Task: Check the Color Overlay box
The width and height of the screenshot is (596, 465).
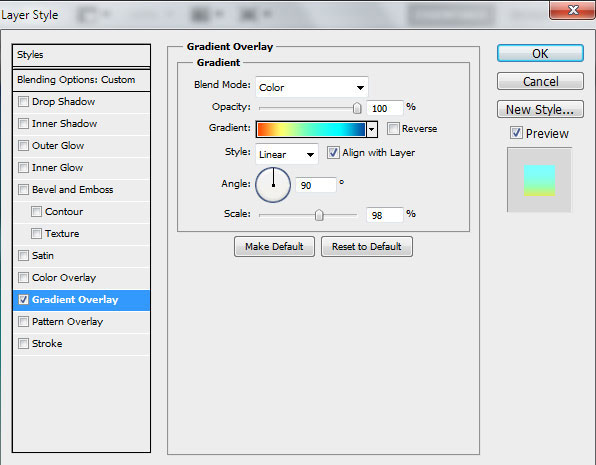Action: 24,278
